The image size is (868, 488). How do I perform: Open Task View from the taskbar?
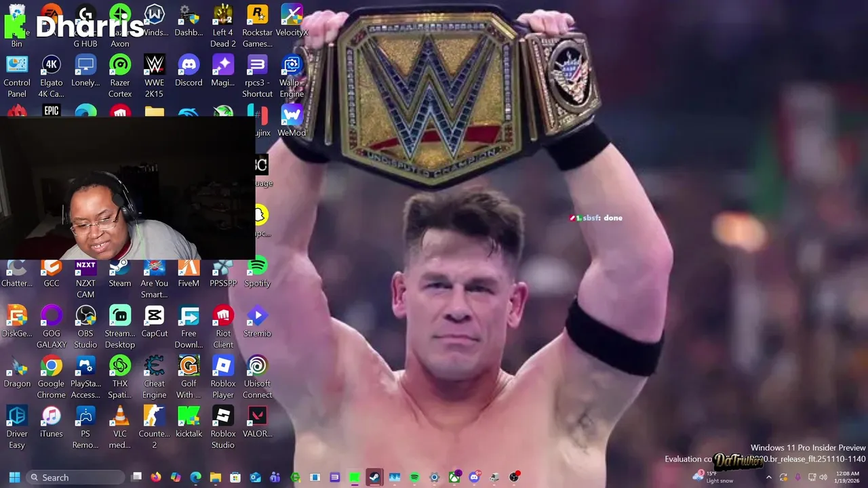pos(136,477)
